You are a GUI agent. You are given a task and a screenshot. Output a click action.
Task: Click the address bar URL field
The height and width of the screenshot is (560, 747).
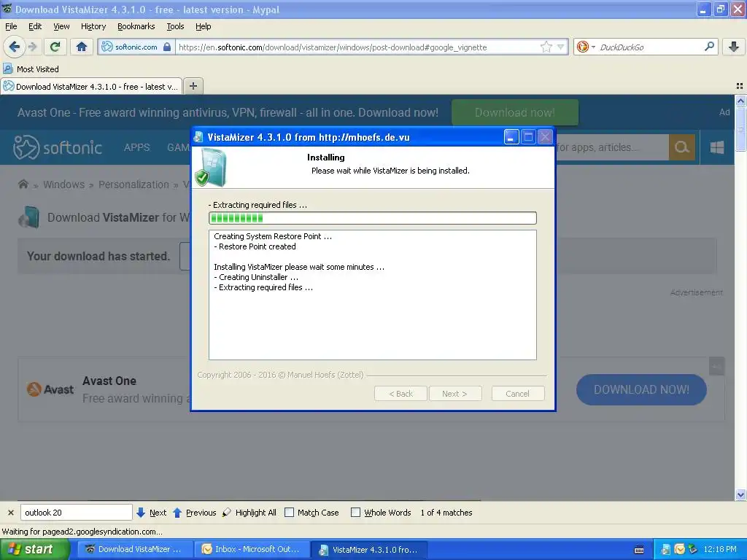click(357, 47)
